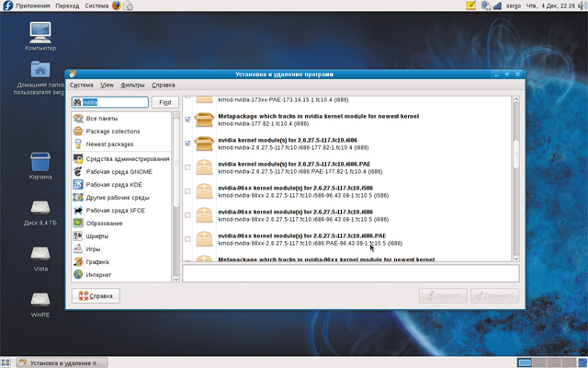Click the category list scrollbar down arrow
Screen dimensions: 588x368
click(175, 279)
